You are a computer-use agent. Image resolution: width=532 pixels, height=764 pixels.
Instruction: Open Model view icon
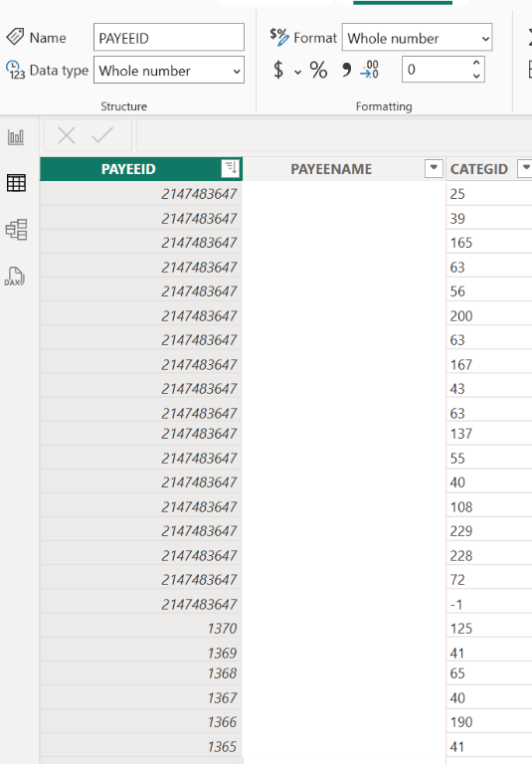[x=16, y=229]
